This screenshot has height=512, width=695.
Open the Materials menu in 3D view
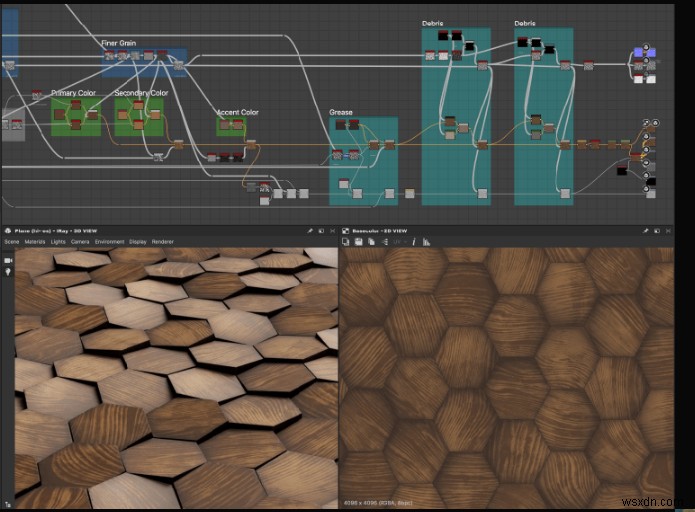(x=36, y=241)
